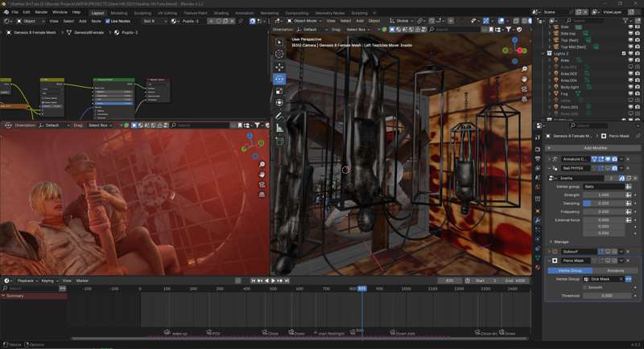Open the Modifiers wrench properties tab
The width and height of the screenshot is (644, 349).
538,220
